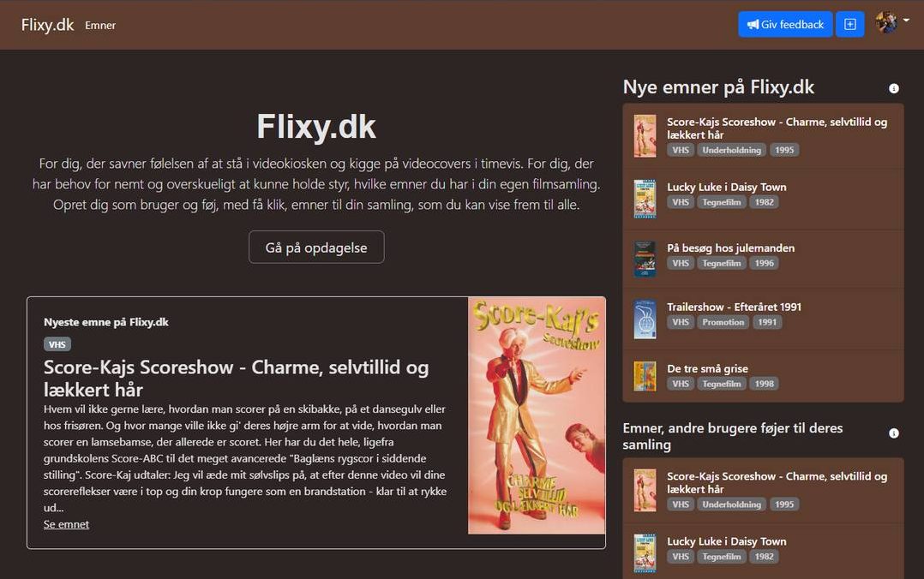Open the Emner navigation item
The height and width of the screenshot is (579, 924).
pyautogui.click(x=100, y=26)
